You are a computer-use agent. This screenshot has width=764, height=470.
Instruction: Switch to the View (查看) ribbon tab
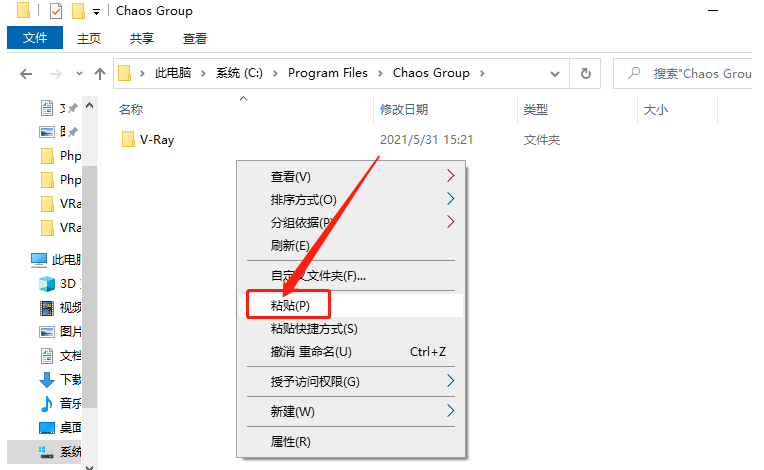point(195,38)
